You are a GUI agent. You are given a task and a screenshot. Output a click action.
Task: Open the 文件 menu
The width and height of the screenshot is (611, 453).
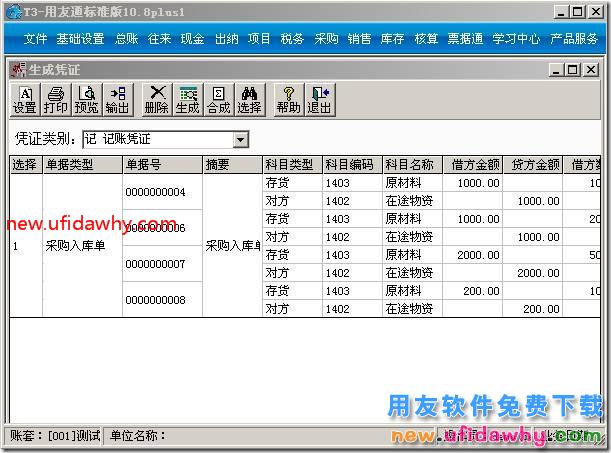tap(35, 39)
